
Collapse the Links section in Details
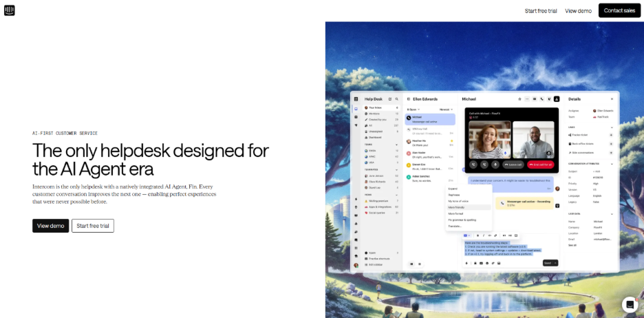coord(612,127)
